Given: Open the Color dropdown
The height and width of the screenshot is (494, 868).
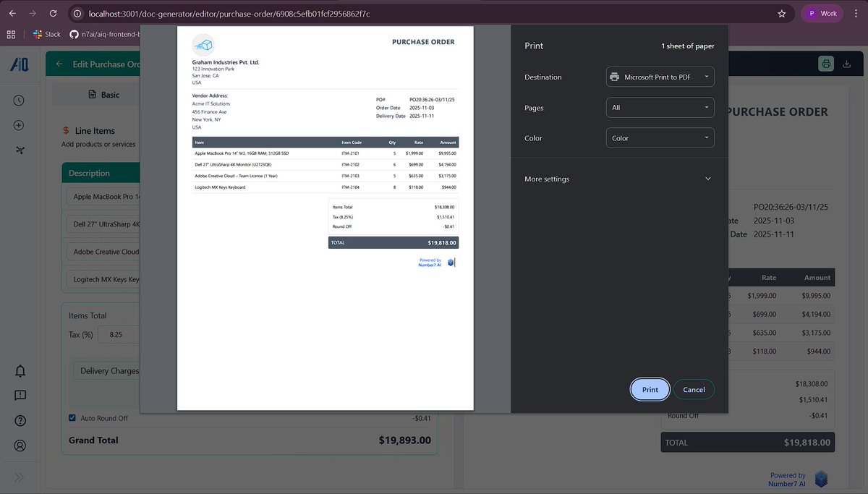Looking at the screenshot, I should [660, 137].
